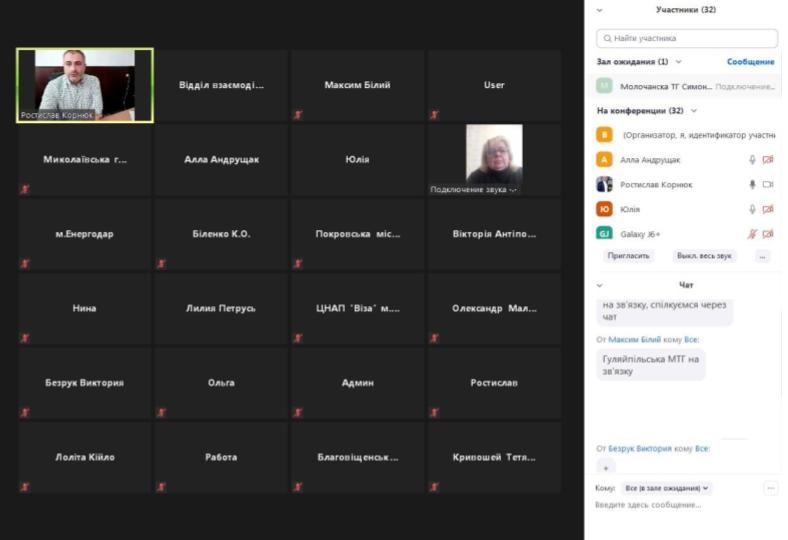788x540 pixels.
Task: Click the Юлія avatar in participants list
Action: (604, 209)
